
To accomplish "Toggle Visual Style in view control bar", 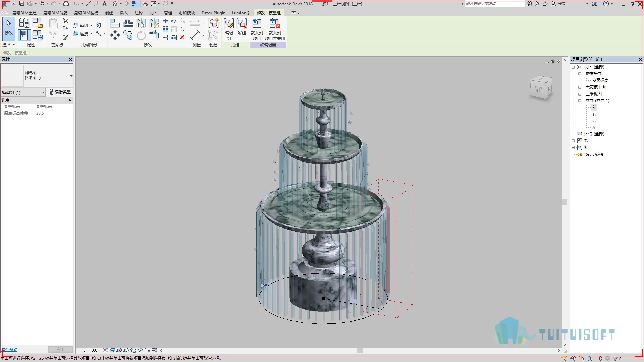I will tap(112, 350).
